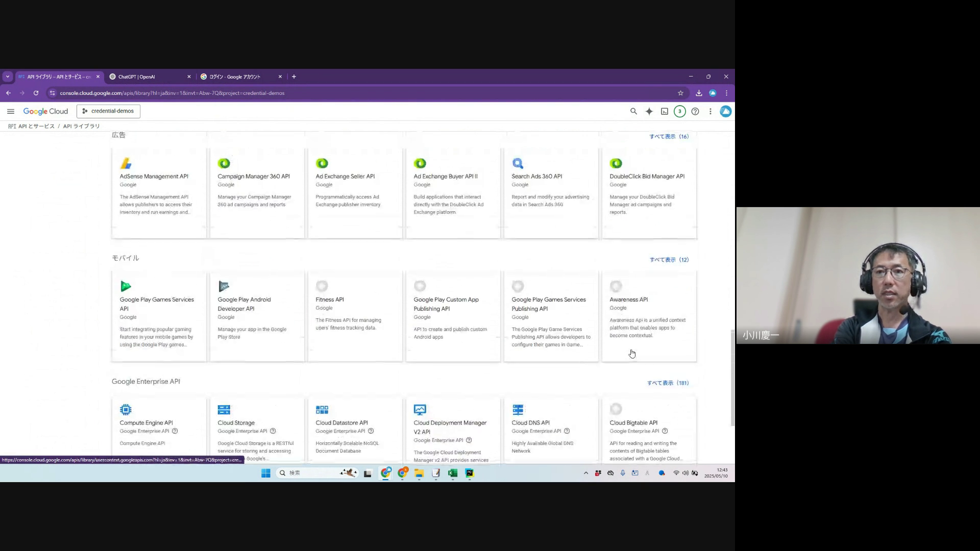Screen dimensions: 980x551
Task: Click browser reload button
Action: click(x=36, y=93)
